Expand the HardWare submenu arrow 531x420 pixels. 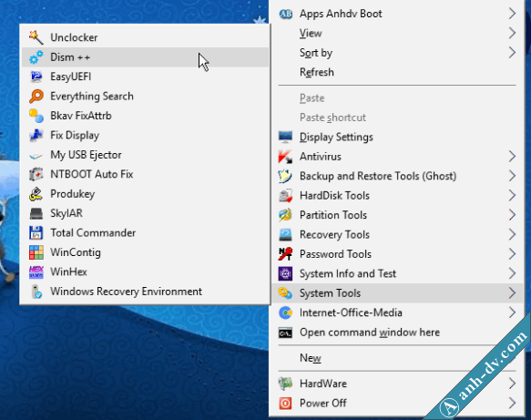(512, 384)
